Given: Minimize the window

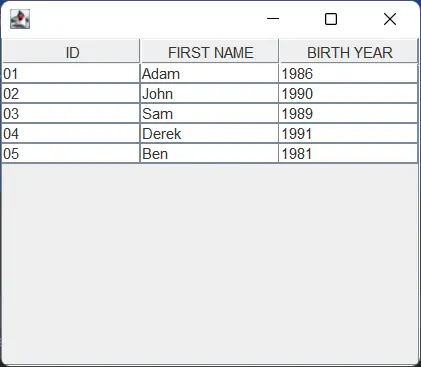Looking at the screenshot, I should click(x=273, y=19).
